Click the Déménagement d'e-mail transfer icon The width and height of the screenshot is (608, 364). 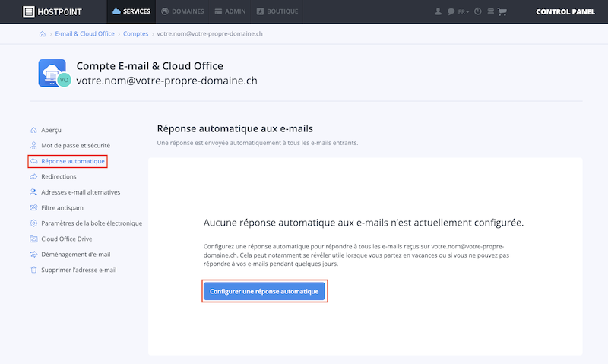(33, 255)
